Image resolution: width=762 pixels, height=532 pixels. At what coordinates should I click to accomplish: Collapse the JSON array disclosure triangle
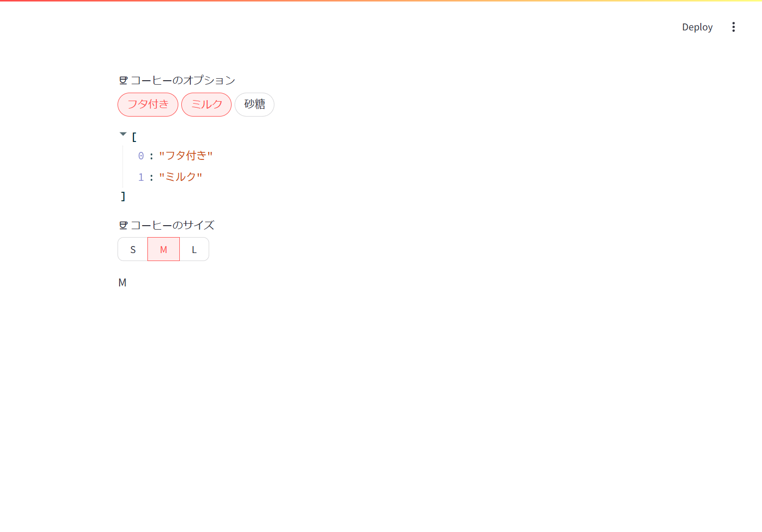123,133
